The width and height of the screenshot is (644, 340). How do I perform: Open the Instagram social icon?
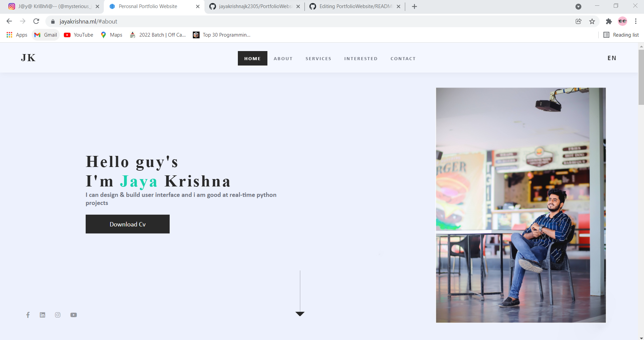[58, 315]
